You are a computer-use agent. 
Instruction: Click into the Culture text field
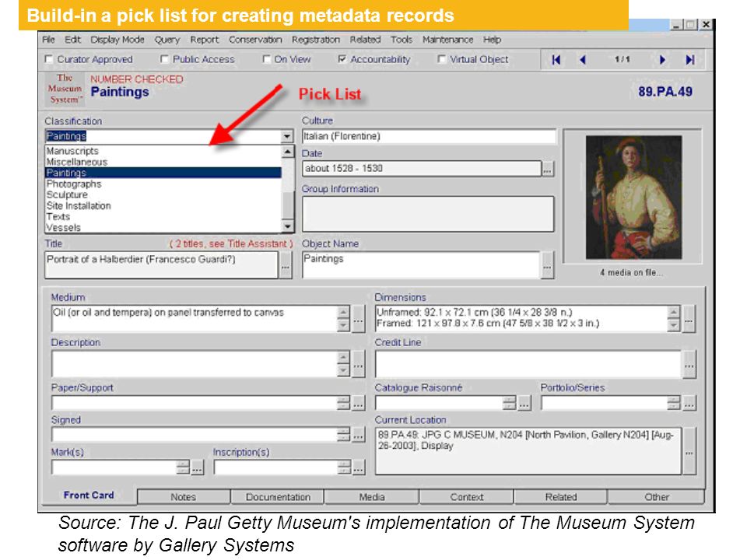pyautogui.click(x=429, y=137)
